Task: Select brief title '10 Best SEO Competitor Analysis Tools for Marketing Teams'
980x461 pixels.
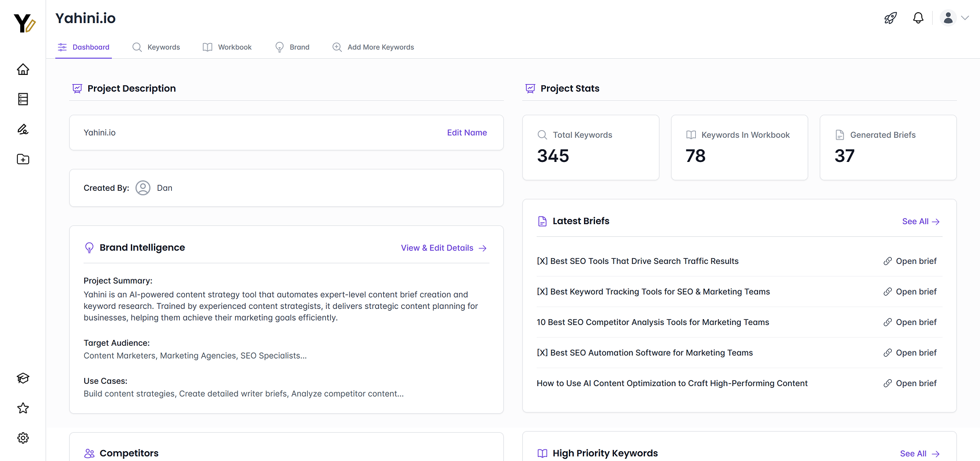Action: (653, 322)
